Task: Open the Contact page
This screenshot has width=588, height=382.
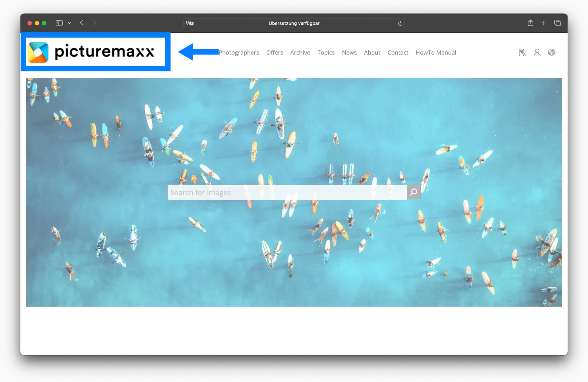Action: point(398,52)
